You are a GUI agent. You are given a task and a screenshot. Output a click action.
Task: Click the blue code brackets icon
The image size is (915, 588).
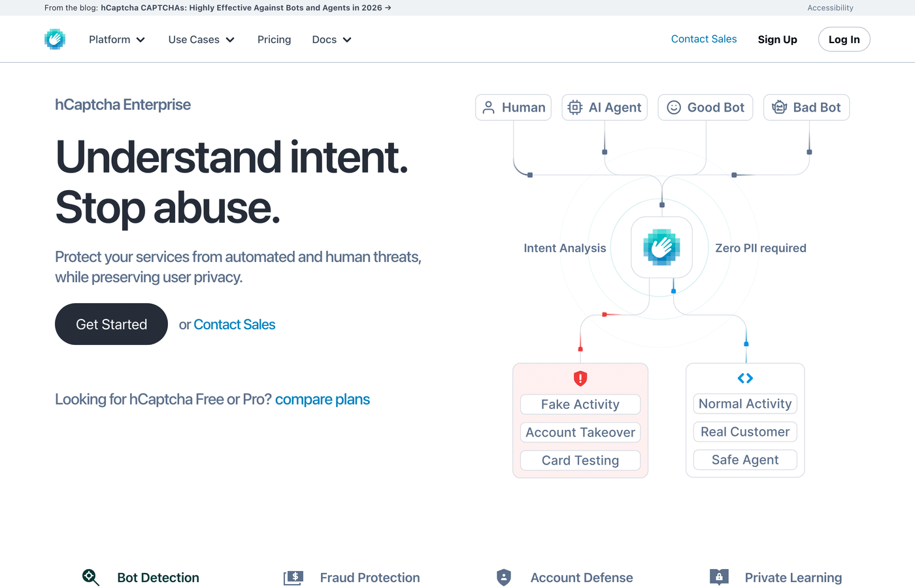pyautogui.click(x=745, y=378)
